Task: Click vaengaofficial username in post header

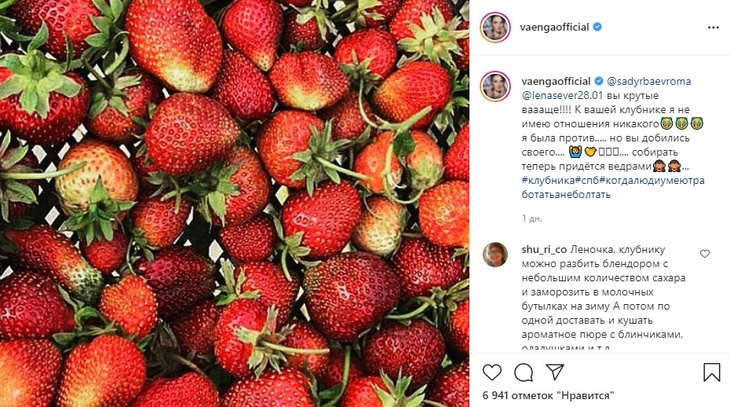Action: (554, 27)
